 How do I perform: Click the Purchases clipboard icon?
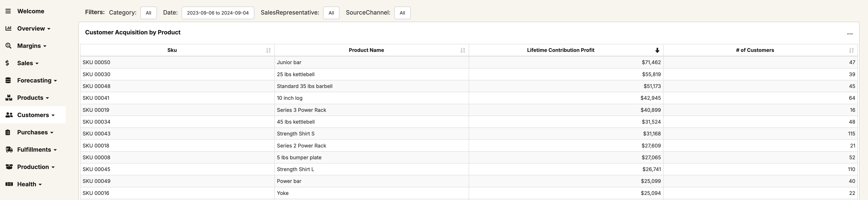click(x=8, y=132)
